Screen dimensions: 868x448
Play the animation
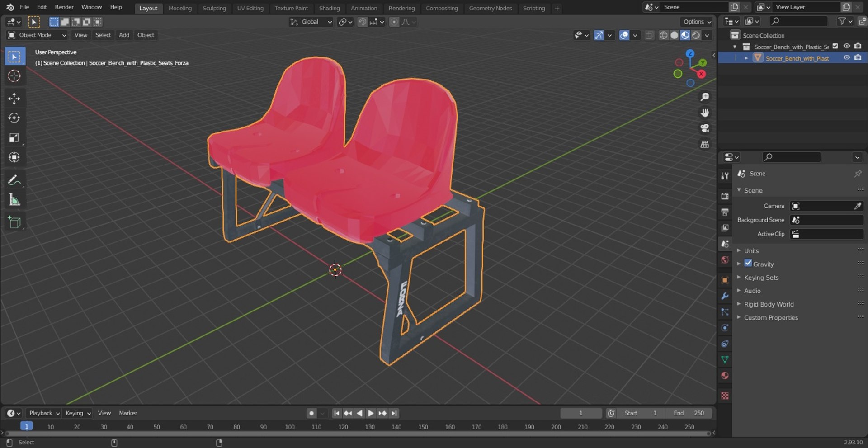371,413
